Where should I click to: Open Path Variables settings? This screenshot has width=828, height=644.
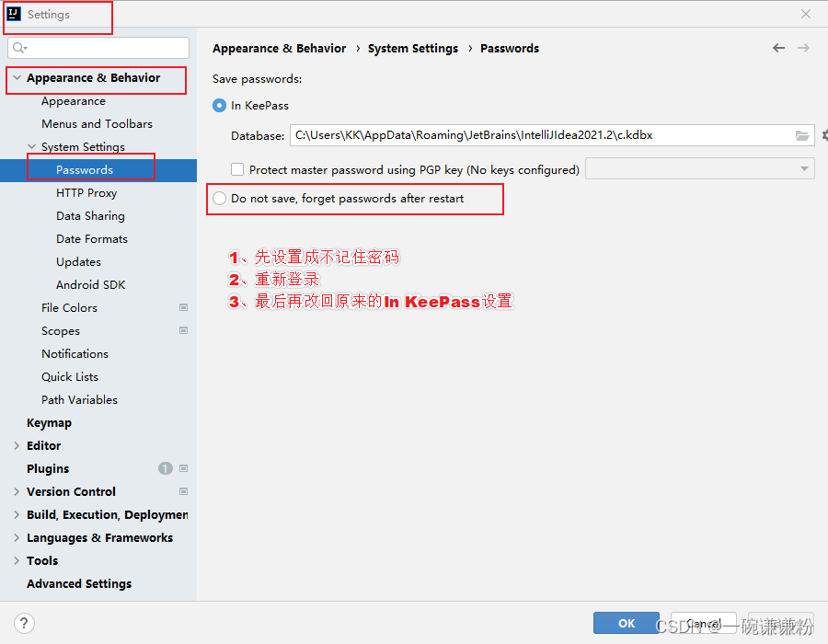(79, 399)
